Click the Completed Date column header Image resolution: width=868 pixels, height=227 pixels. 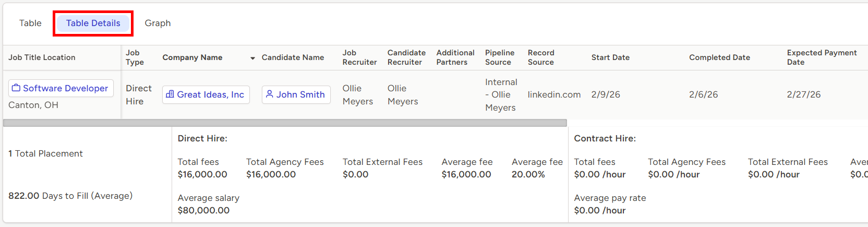(719, 57)
